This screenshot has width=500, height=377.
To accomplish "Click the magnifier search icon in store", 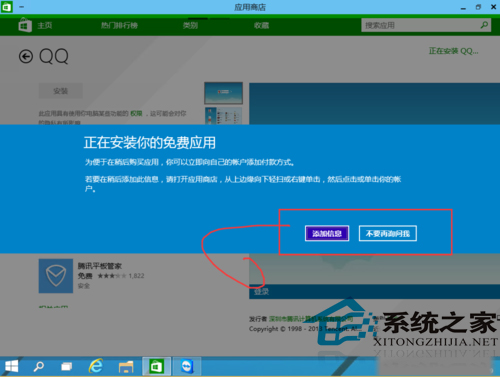I will [x=484, y=25].
